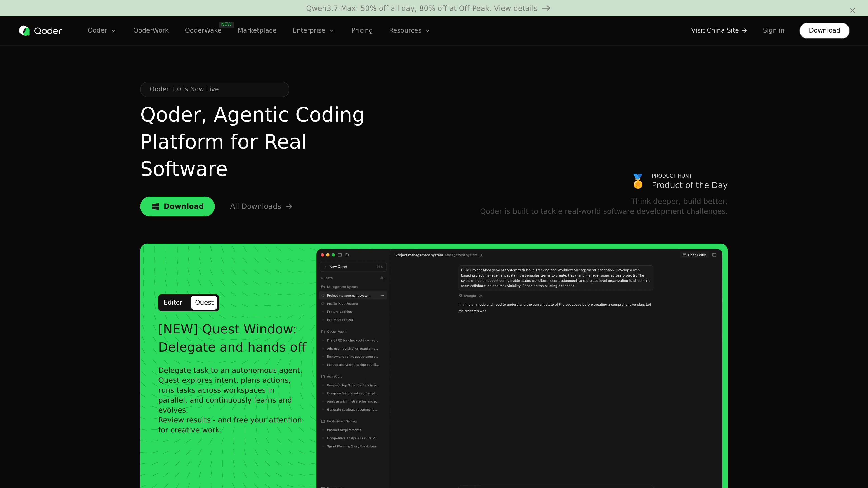868x488 pixels.
Task: Click the Qoder logo in the navbar
Action: [x=40, y=31]
